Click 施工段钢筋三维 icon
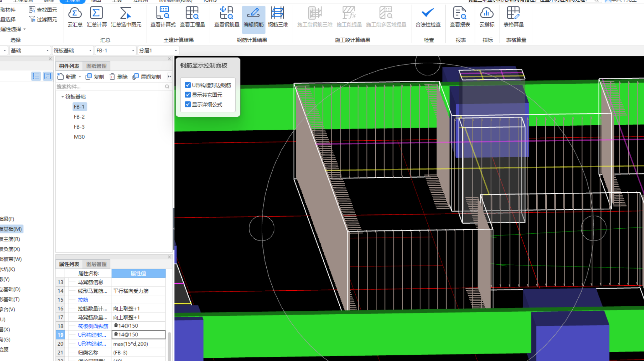Screen dimensions: 644x361 [315, 17]
